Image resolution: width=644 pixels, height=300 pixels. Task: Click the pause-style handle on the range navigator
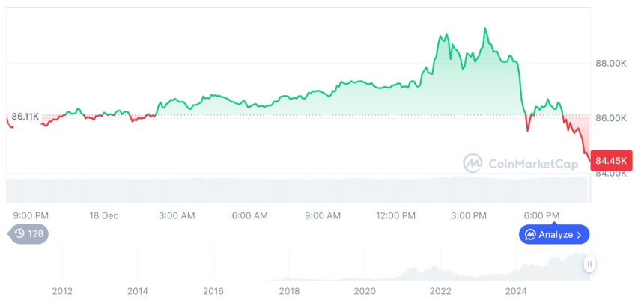590,263
